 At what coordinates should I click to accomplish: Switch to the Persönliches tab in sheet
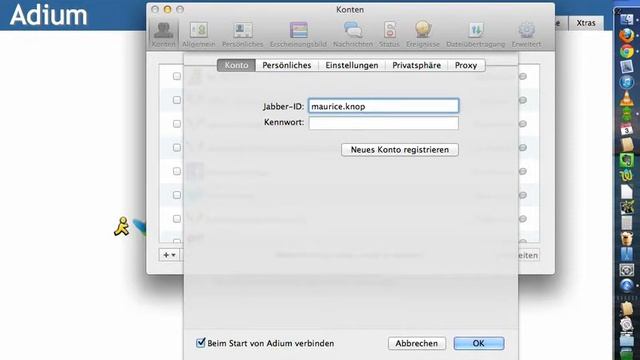[287, 65]
